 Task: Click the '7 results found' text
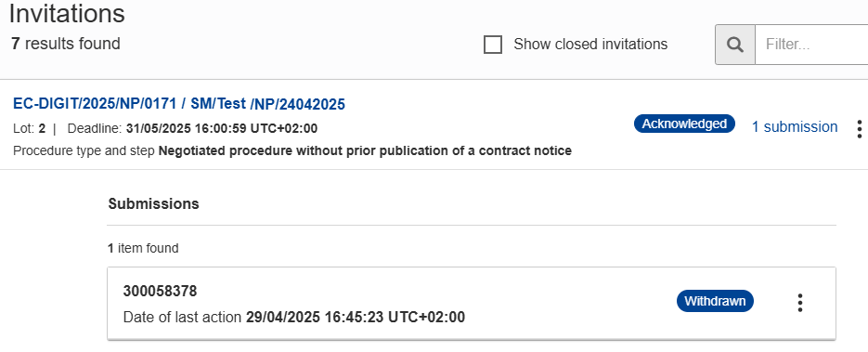65,43
